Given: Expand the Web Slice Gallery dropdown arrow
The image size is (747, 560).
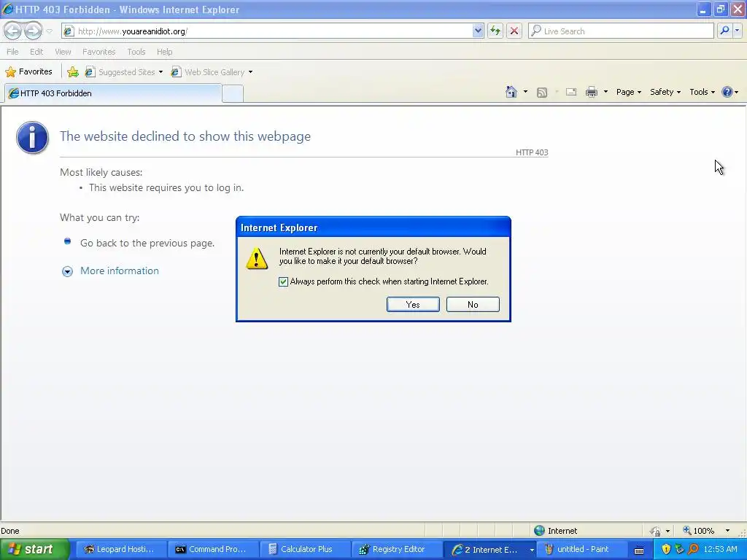Looking at the screenshot, I should point(251,72).
